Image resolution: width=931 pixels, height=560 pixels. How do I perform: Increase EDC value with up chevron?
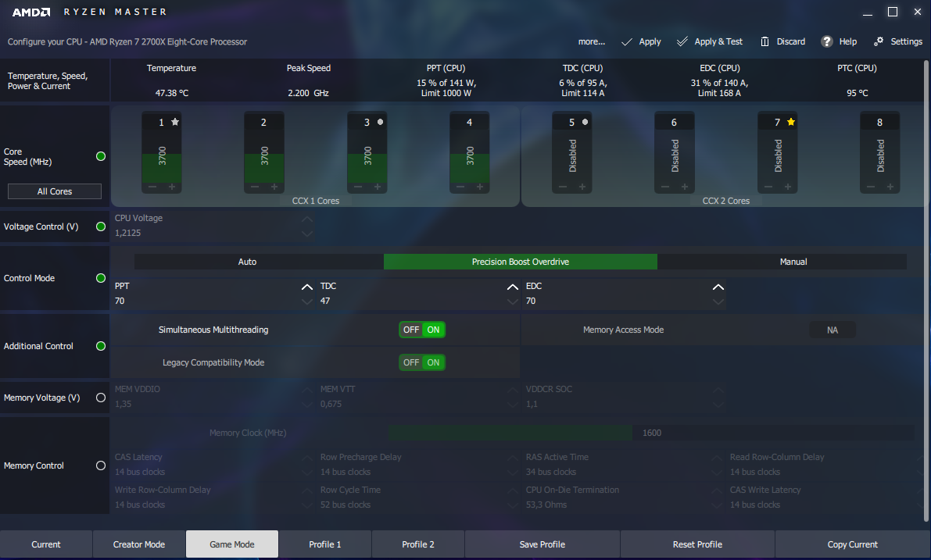tap(718, 287)
